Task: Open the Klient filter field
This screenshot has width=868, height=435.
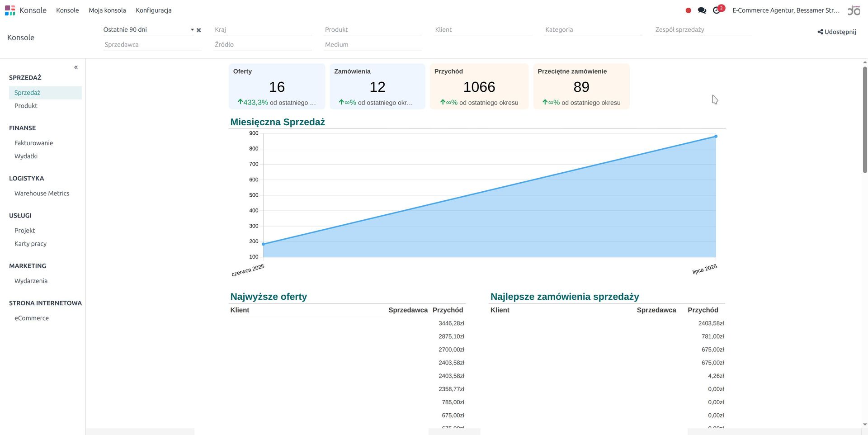Action: tap(482, 30)
